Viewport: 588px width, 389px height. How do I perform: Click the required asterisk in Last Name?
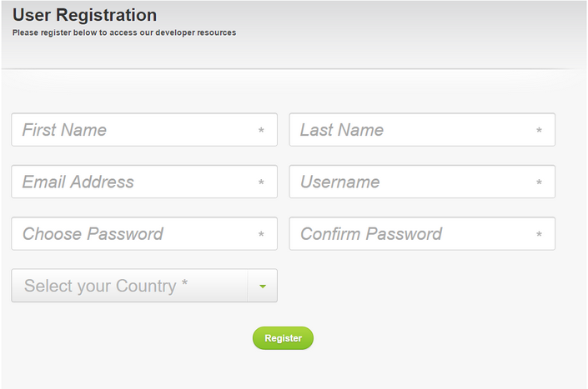[x=539, y=130]
